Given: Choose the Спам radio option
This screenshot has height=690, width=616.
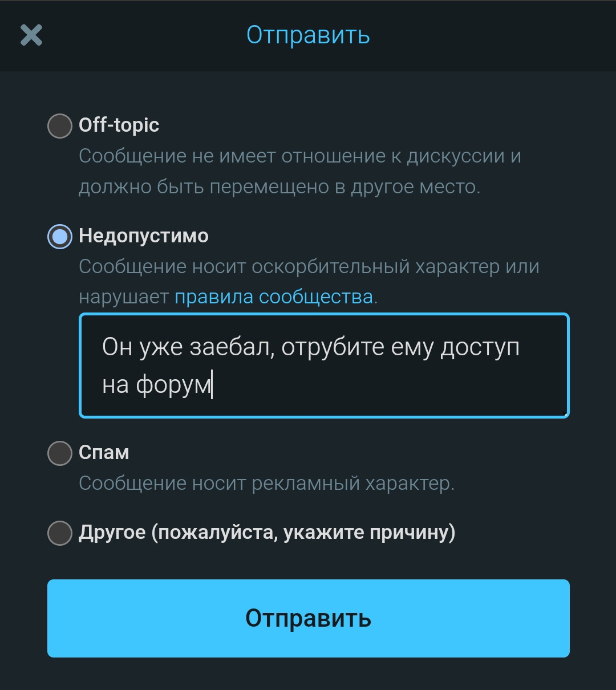Looking at the screenshot, I should click(59, 453).
